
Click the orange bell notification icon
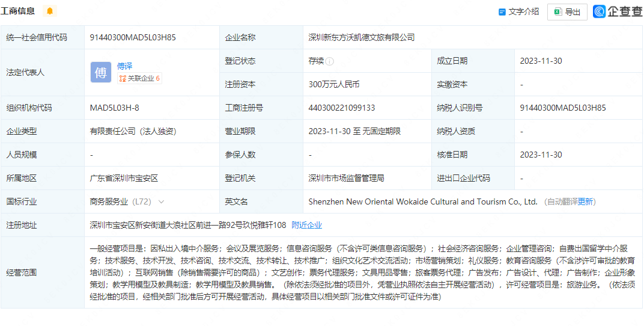tap(49, 11)
